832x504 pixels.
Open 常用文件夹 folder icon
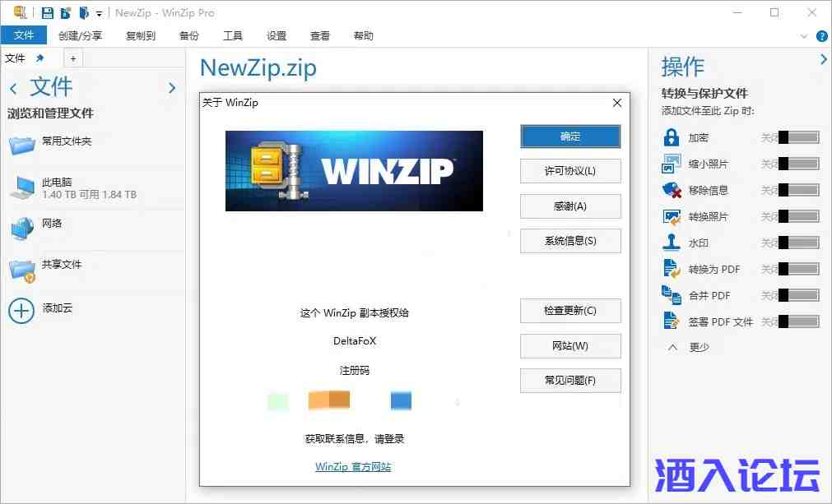[x=21, y=144]
